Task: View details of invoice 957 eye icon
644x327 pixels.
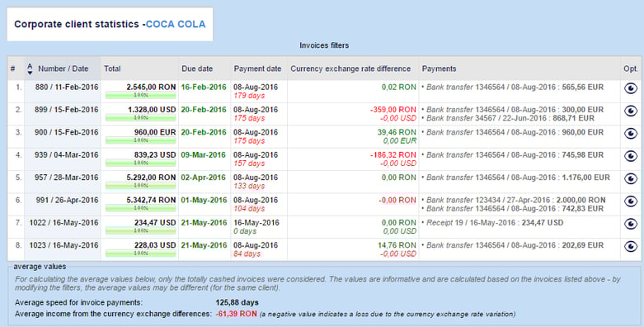Action: [x=631, y=179]
